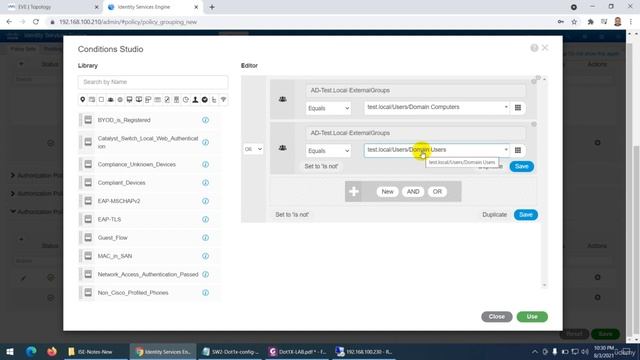Open grid picker for Domain Computers value
Screen dimensions: 640x360
(518, 108)
